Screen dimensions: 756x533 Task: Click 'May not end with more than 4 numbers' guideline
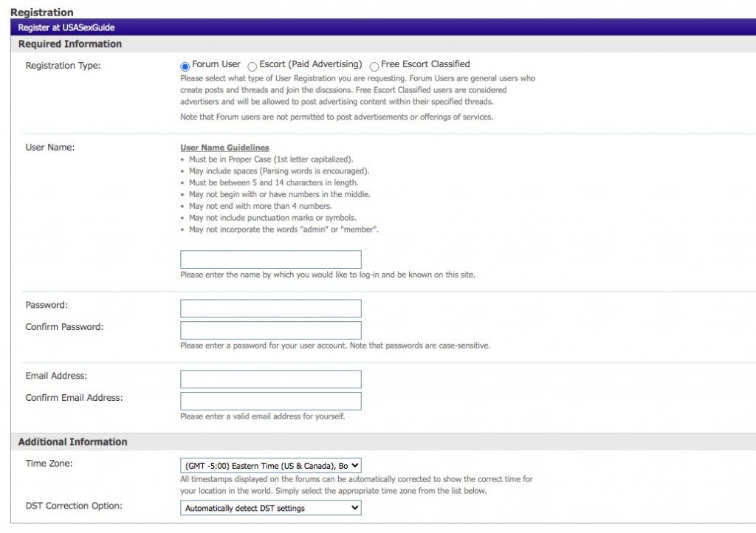point(261,206)
